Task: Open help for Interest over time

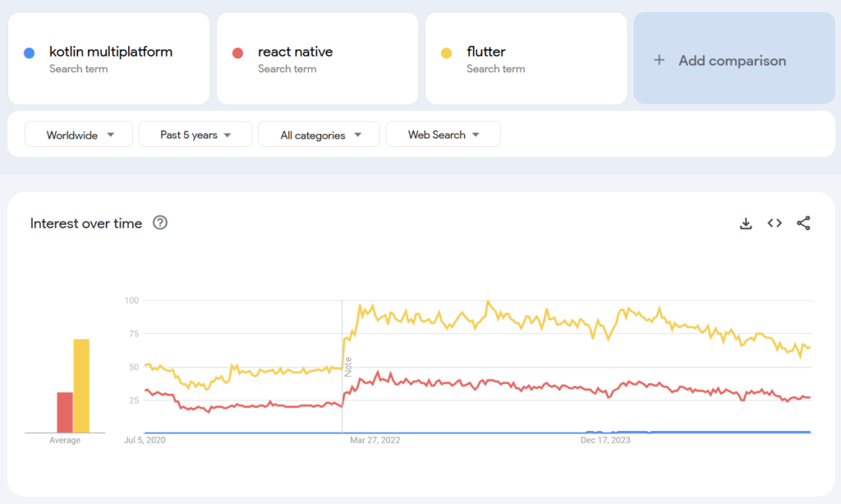Action: click(x=160, y=222)
